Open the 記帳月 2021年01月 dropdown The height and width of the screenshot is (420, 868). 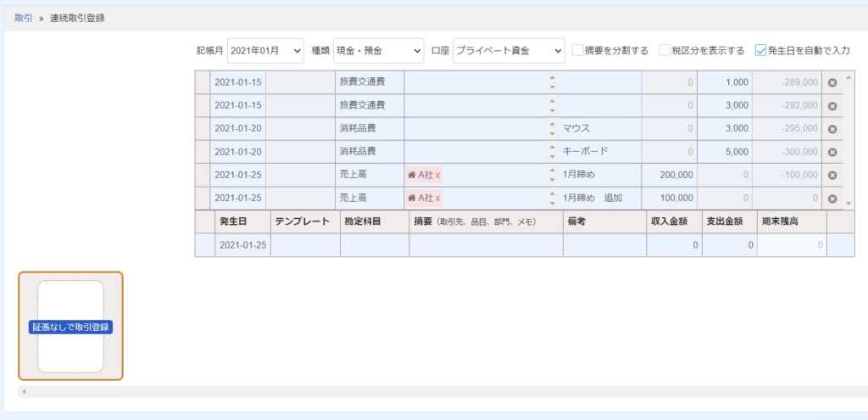click(265, 50)
